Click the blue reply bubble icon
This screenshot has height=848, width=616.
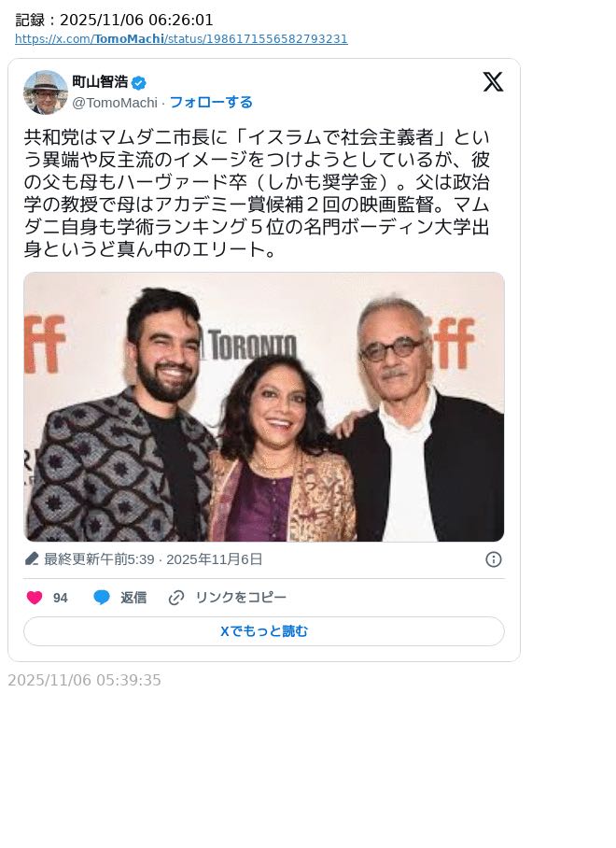tap(102, 598)
